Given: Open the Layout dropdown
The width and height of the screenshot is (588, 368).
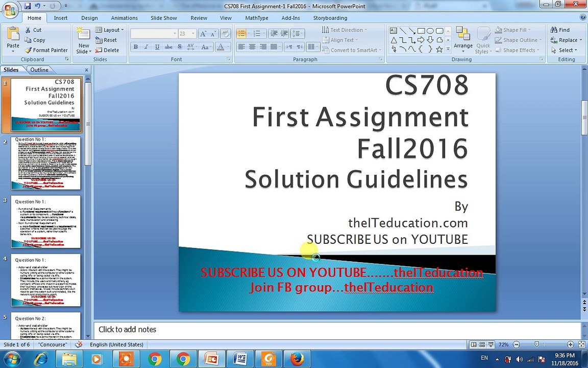Looking at the screenshot, I should [109, 30].
